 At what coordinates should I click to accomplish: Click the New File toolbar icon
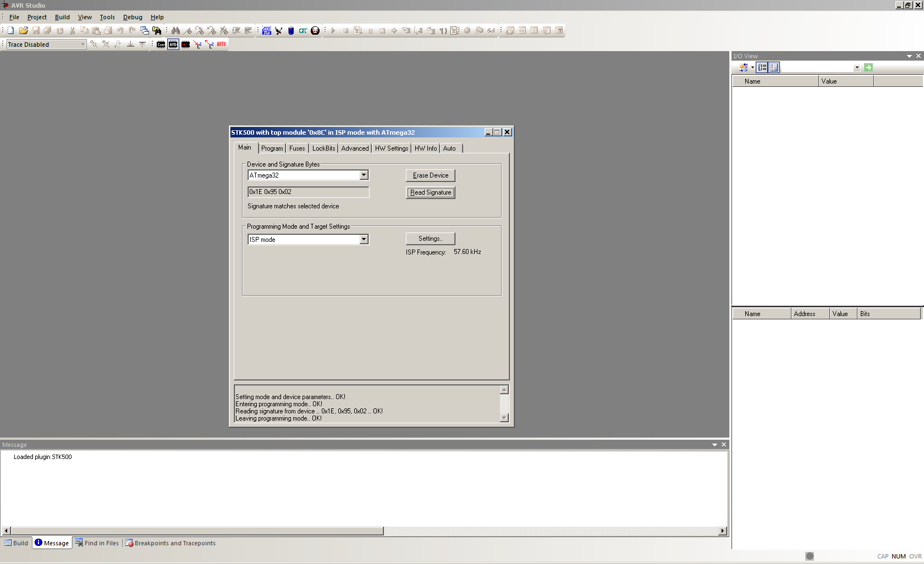11,30
